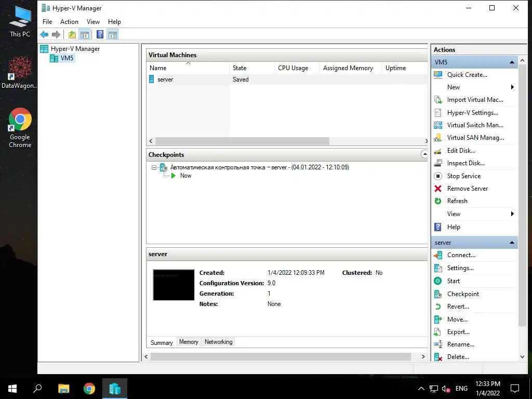The width and height of the screenshot is (532, 399).
Task: Click Move icon in server actions
Action: (438, 320)
